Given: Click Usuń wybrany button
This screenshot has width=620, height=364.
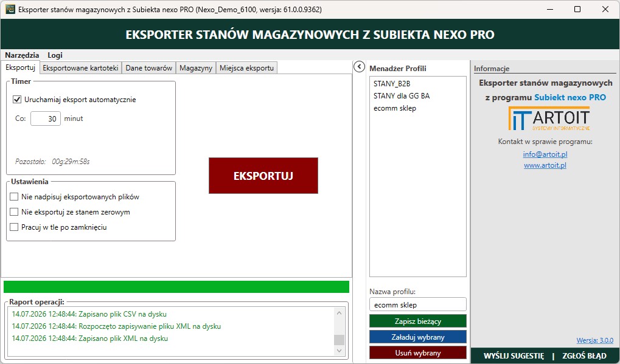Looking at the screenshot, I should click(x=418, y=352).
